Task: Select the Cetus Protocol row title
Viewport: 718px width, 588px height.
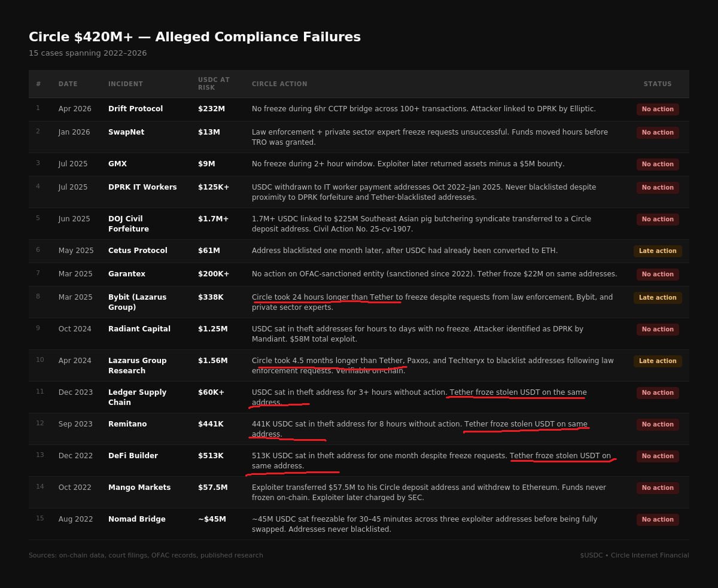Action: [138, 251]
